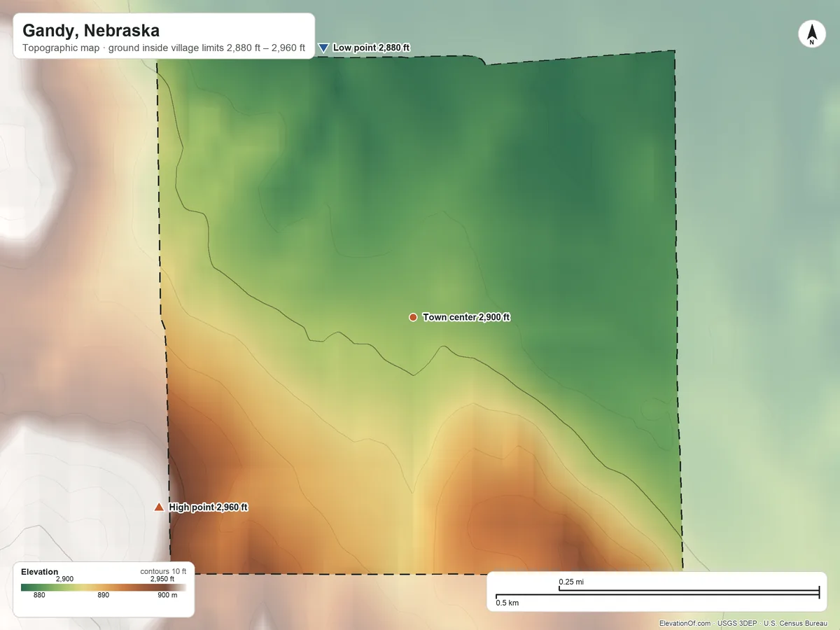840x630 pixels.
Task: Click the '2,950 ft' legend tick label
Action: pyautogui.click(x=162, y=579)
